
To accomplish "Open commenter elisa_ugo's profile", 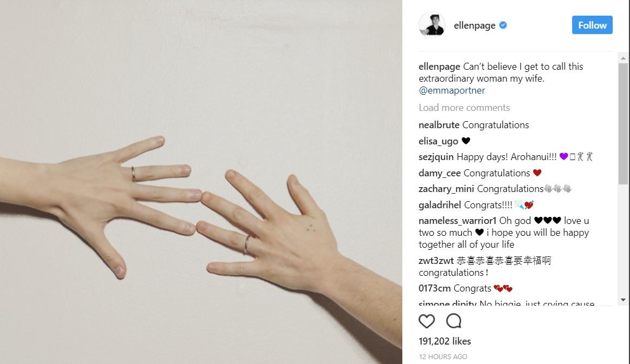I will click(x=438, y=141).
